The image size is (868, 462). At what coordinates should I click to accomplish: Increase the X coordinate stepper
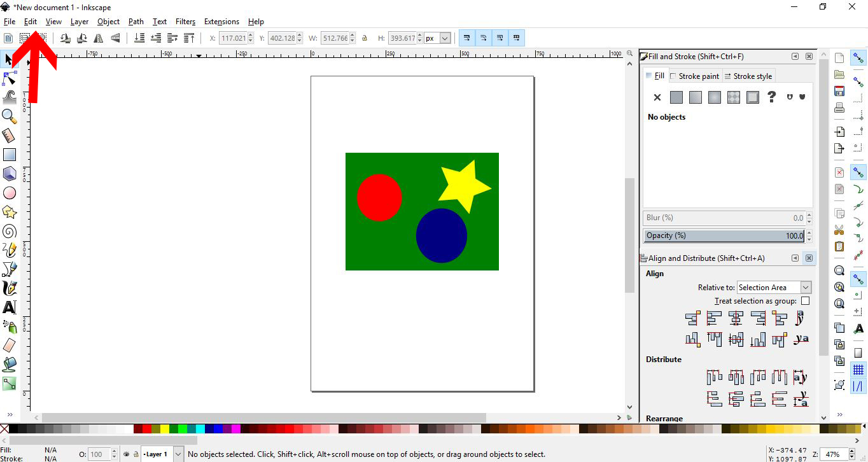pos(251,36)
